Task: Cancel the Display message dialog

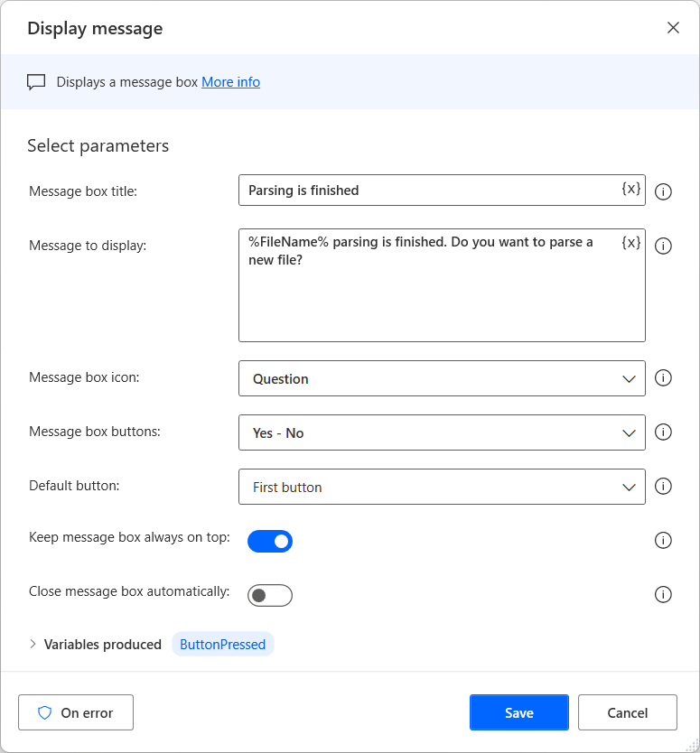Action: [x=627, y=712]
